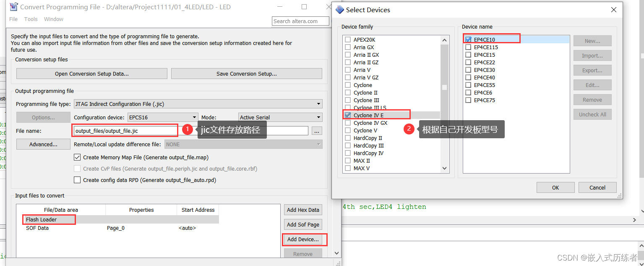Viewport: 644px width, 266px height.
Task: Click the File/Data area column header
Action: click(61, 210)
